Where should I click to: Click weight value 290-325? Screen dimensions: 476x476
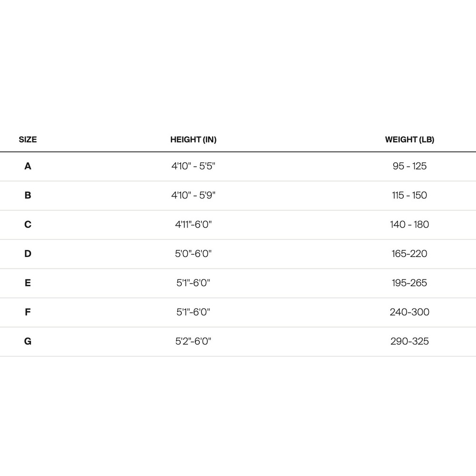click(409, 341)
